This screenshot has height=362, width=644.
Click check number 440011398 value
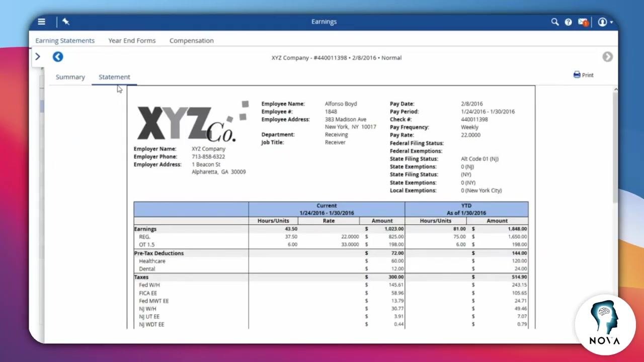click(x=474, y=119)
